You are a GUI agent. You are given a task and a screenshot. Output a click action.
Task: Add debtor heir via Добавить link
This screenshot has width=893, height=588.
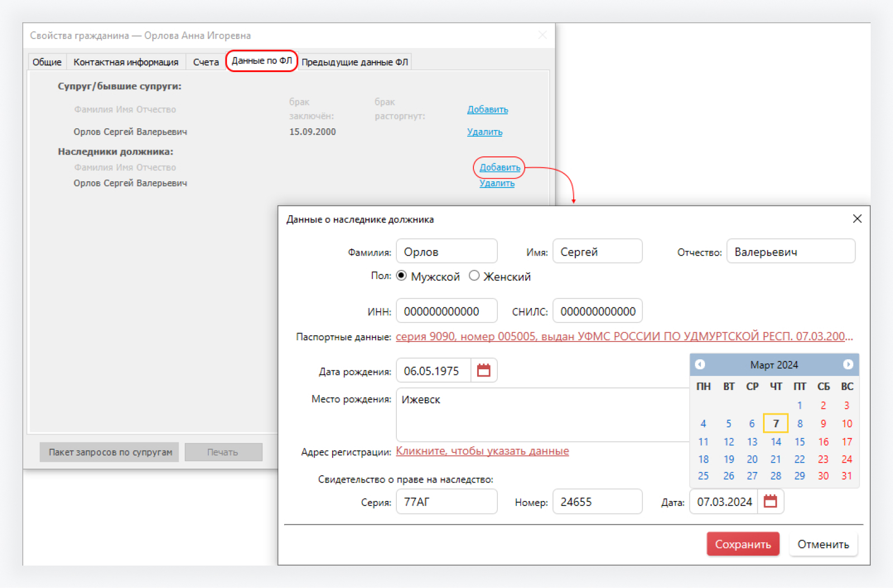(500, 167)
